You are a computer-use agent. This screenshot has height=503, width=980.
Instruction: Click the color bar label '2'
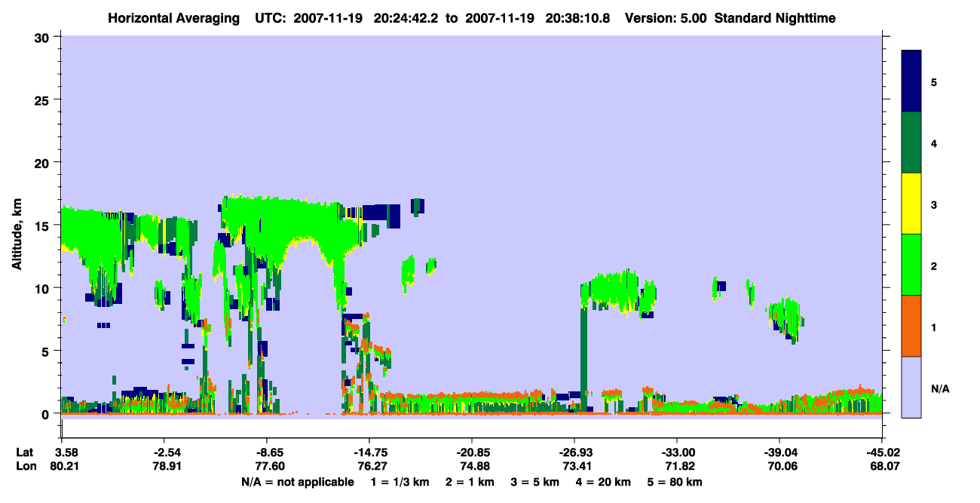[x=934, y=265]
